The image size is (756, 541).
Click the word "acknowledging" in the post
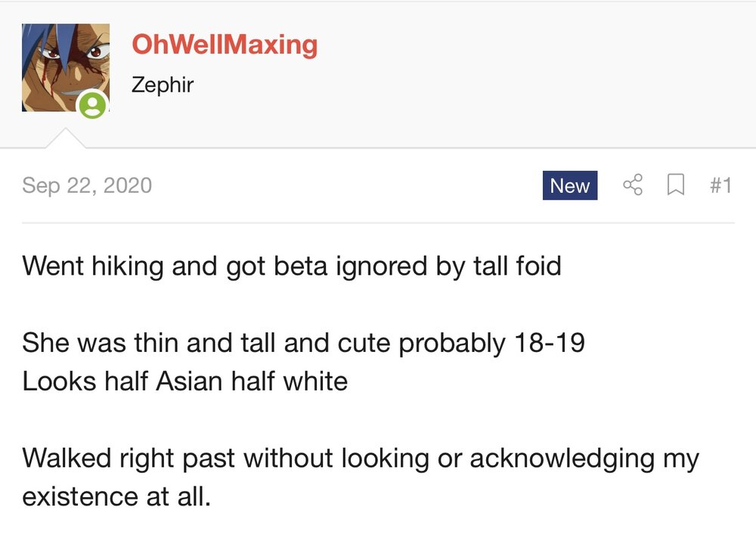point(562,459)
